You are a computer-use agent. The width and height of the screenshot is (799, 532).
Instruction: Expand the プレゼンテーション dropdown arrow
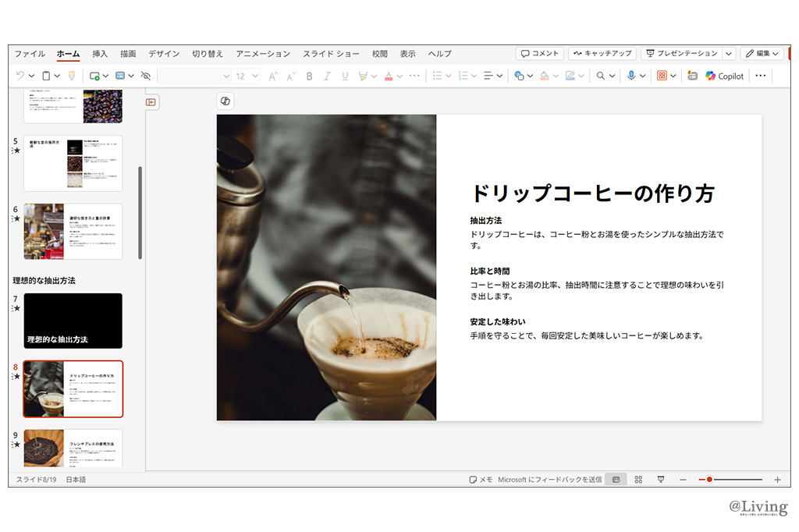729,53
